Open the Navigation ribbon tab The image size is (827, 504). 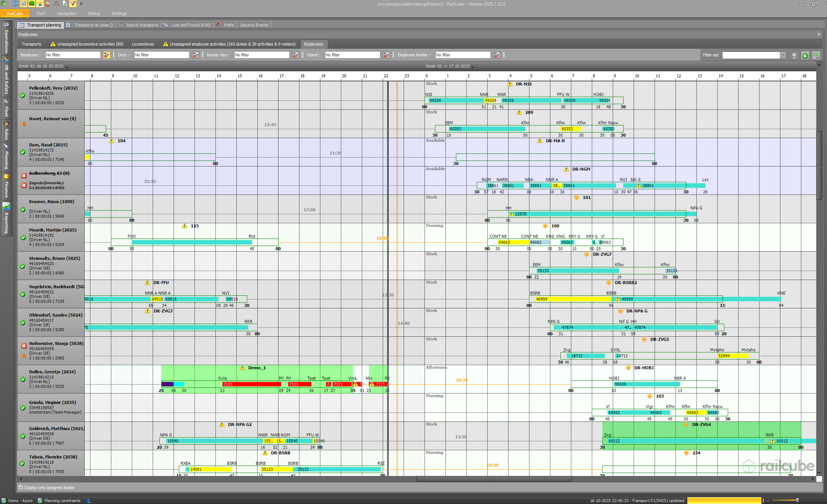pyautogui.click(x=66, y=13)
